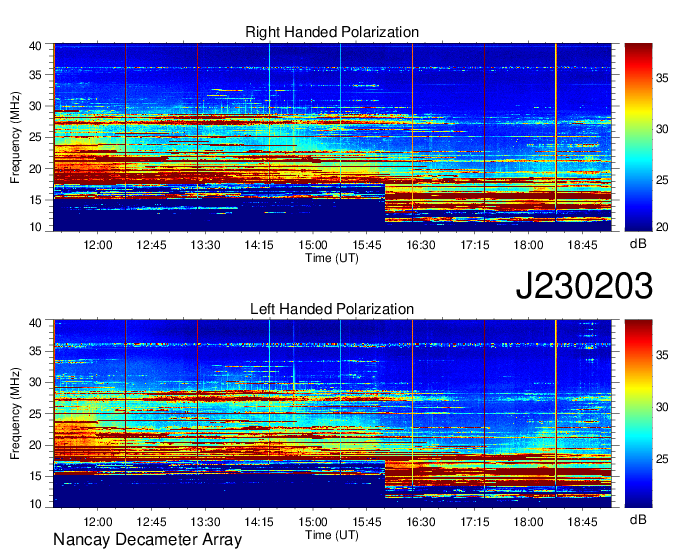Click the 35 dB mark on upper colorbar

click(x=662, y=78)
